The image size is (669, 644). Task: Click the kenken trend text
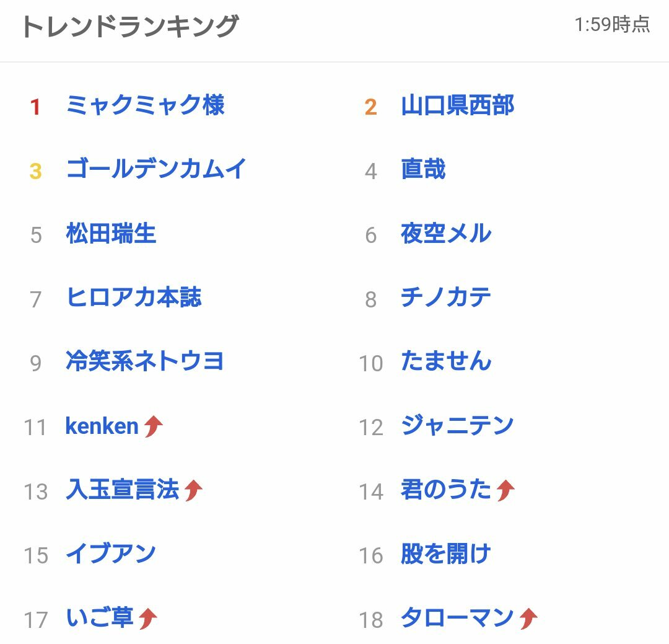[x=102, y=426]
